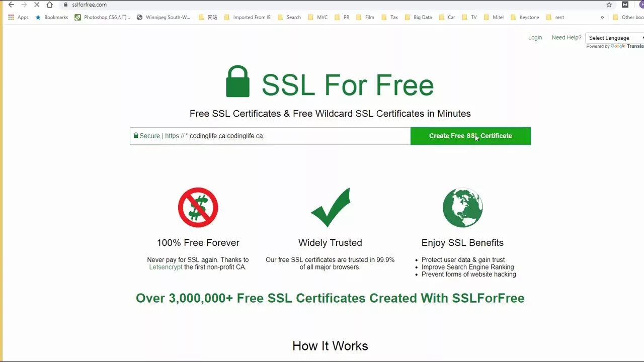This screenshot has width=644, height=362.
Task: Click Create Free SSL Certificate button
Action: click(x=470, y=136)
